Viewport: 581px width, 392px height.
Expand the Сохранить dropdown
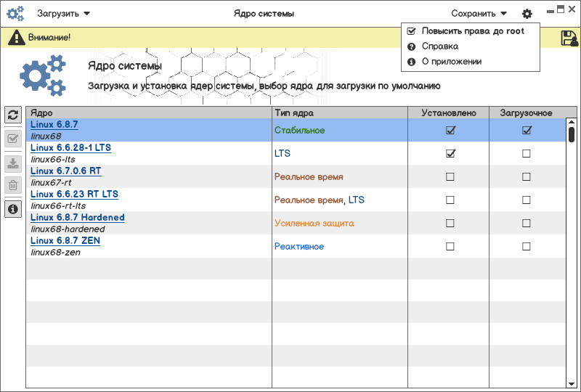point(479,14)
